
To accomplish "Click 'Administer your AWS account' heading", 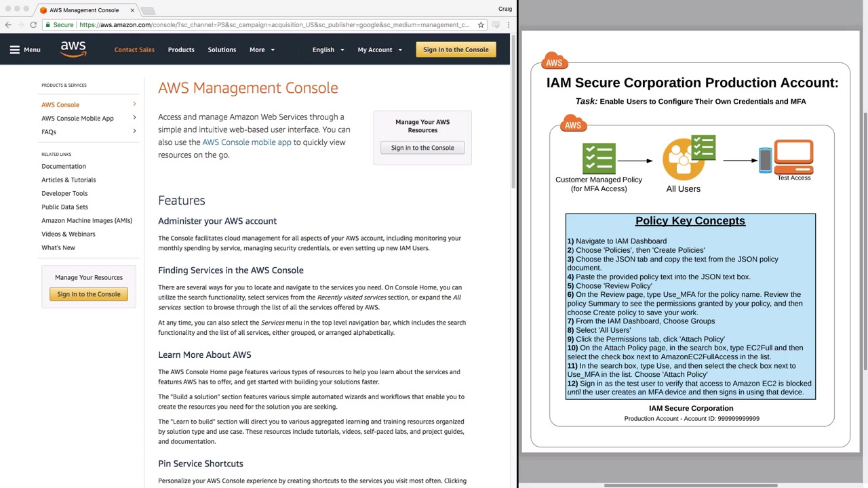I will (x=217, y=221).
